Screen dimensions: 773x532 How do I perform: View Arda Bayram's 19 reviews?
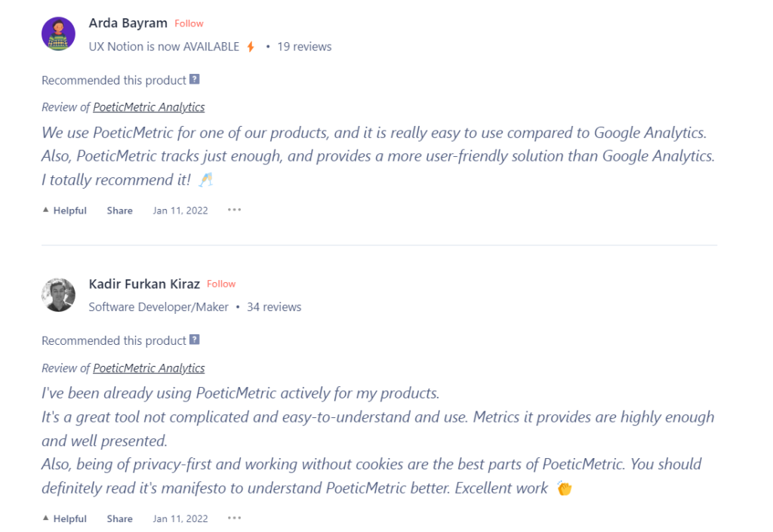coord(304,46)
